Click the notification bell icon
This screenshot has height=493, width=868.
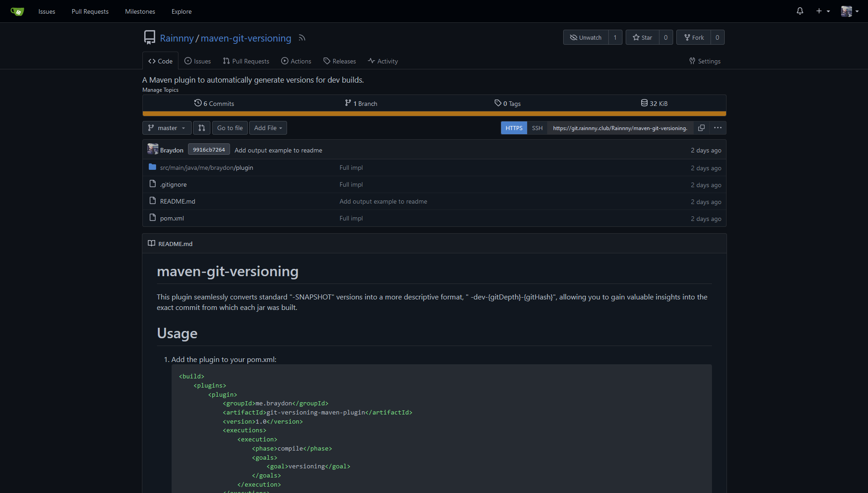800,11
